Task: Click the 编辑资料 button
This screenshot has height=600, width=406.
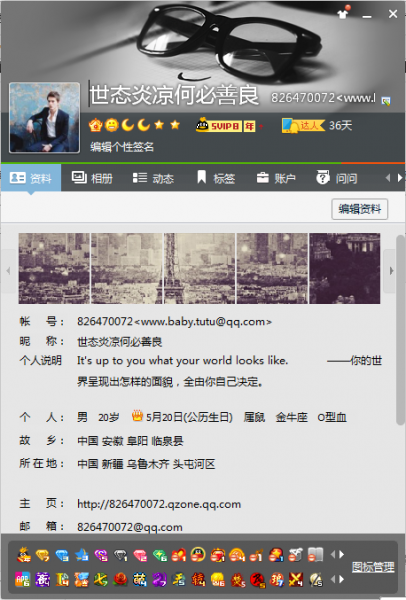Action: tap(360, 209)
